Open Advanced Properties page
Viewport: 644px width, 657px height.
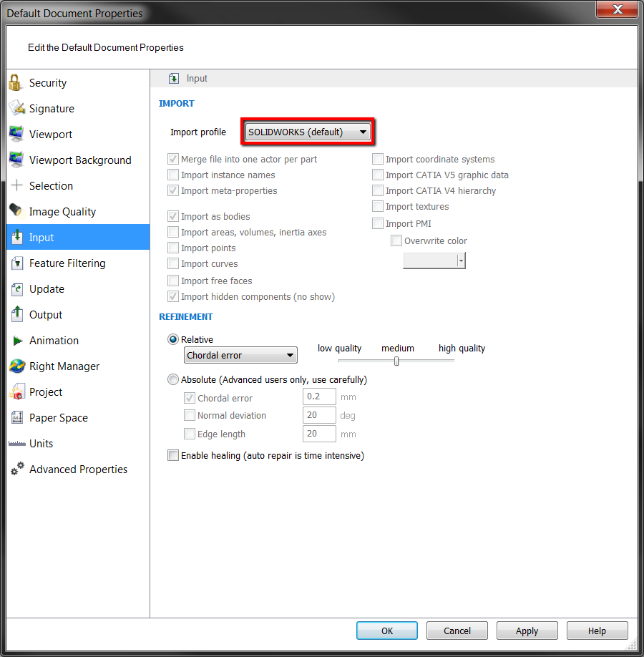78,469
